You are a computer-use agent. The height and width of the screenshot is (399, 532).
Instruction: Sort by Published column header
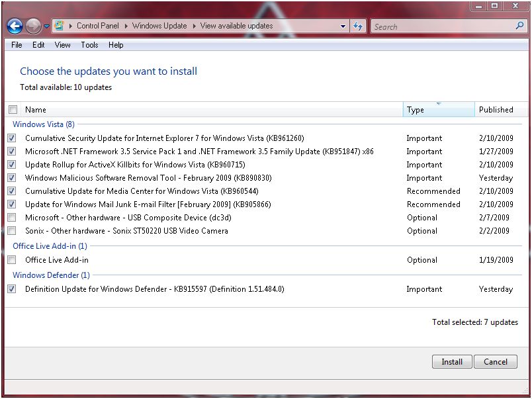[501, 110]
